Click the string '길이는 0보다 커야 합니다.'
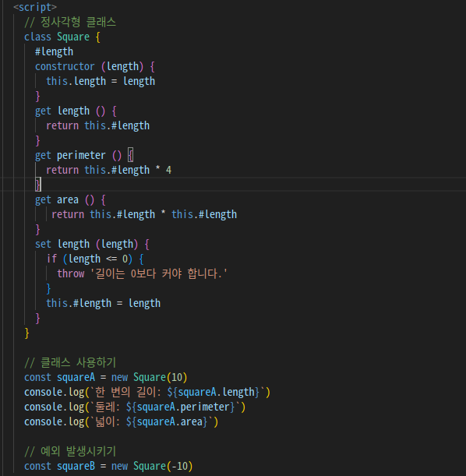Viewport: 466px width, 476px height. click(159, 273)
